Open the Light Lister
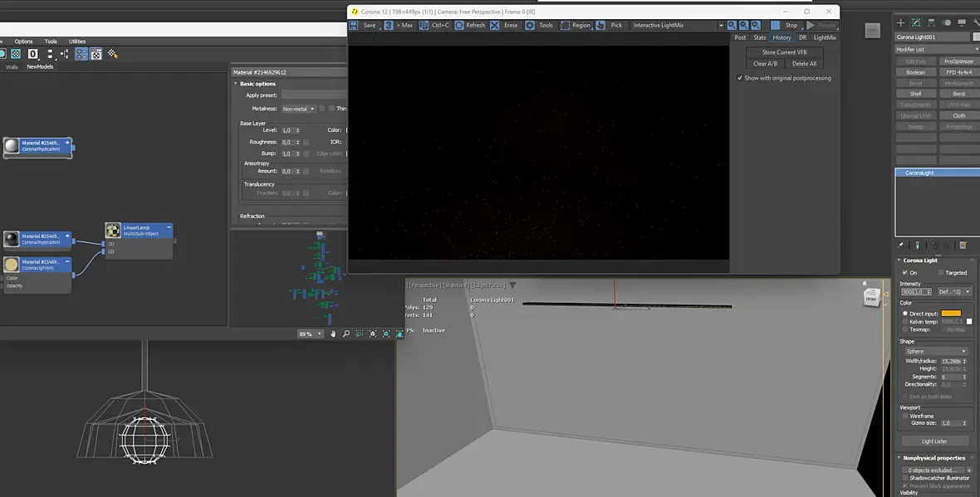The image size is (980, 497). pos(934,441)
